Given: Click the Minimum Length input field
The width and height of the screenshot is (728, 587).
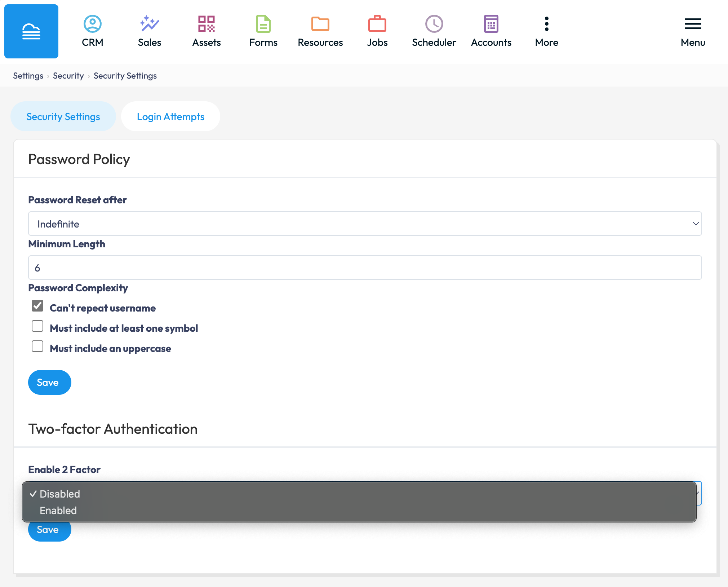Looking at the screenshot, I should tap(365, 268).
